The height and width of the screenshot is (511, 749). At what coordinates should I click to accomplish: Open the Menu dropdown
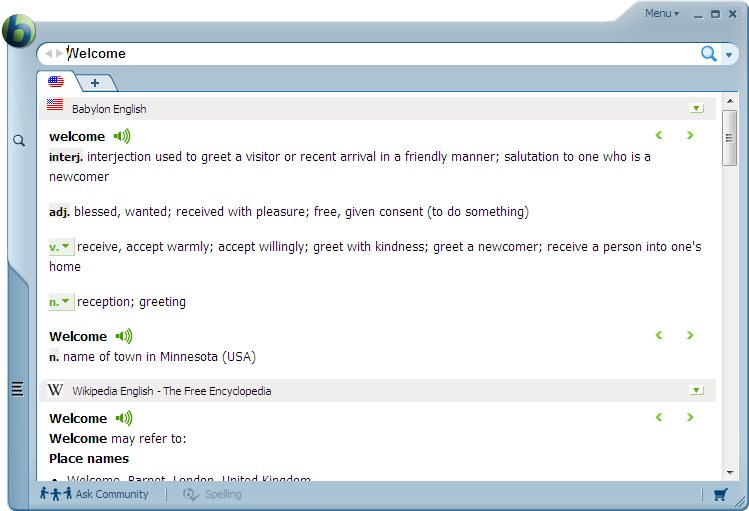pyautogui.click(x=662, y=13)
